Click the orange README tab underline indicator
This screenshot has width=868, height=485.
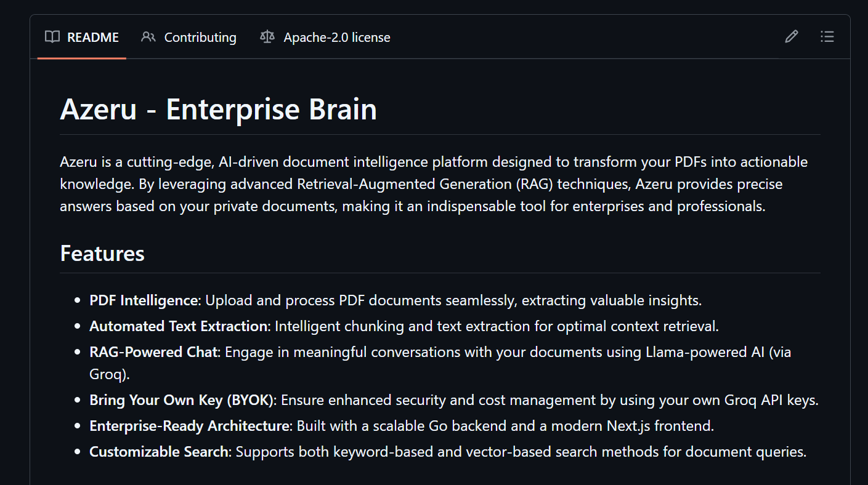(82, 58)
